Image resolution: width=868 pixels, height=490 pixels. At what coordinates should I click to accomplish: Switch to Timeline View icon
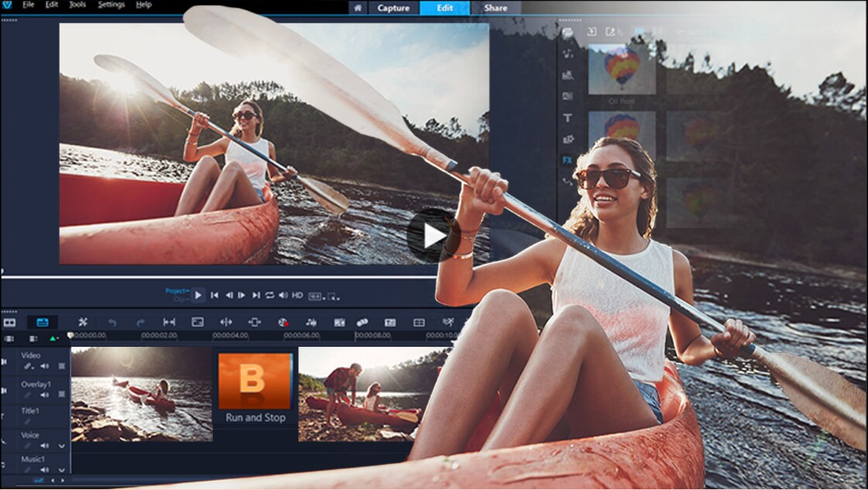click(x=43, y=322)
